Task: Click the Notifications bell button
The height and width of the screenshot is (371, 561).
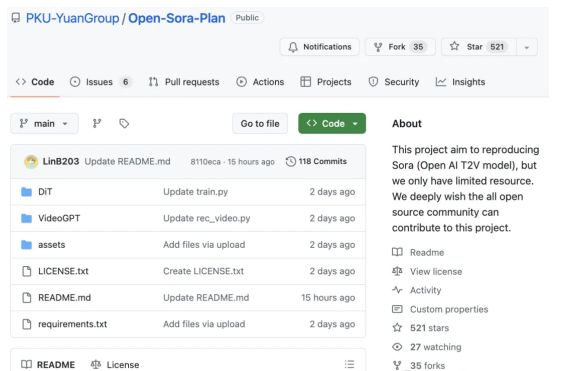Action: pyautogui.click(x=319, y=47)
